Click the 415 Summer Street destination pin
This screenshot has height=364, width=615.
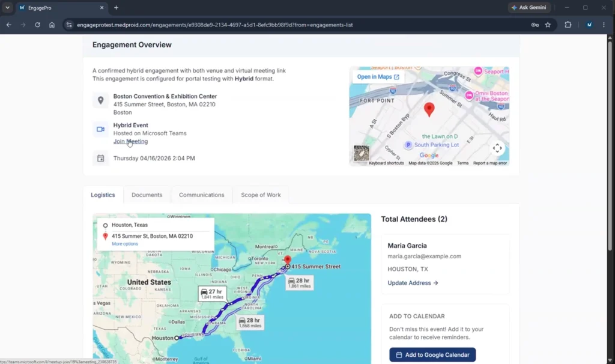tap(288, 261)
